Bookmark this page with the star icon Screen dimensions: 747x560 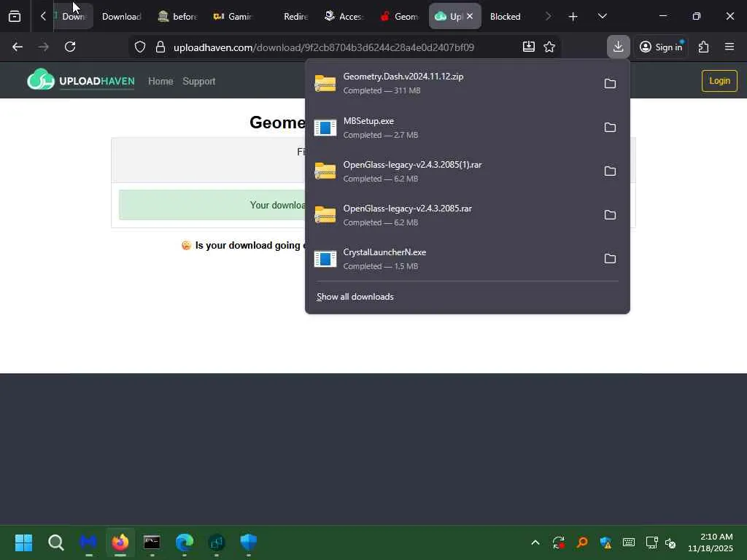coord(549,47)
